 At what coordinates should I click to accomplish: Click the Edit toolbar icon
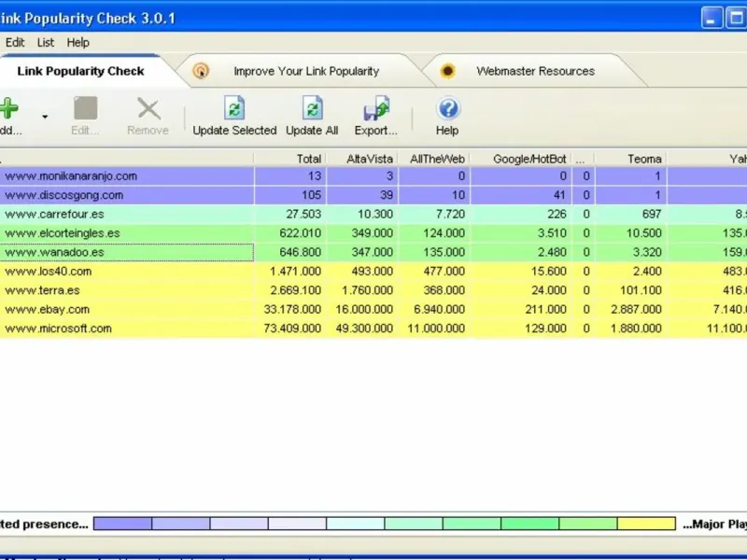86,108
